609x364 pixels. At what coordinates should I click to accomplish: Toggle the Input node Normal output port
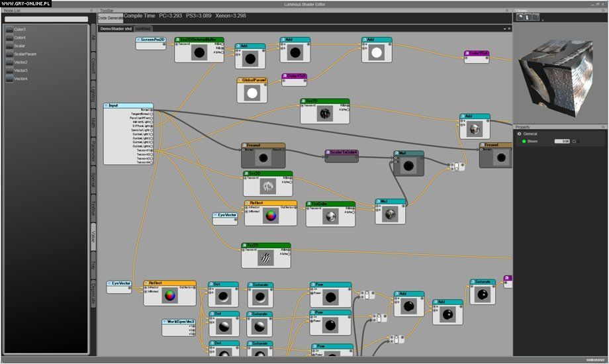click(x=151, y=110)
